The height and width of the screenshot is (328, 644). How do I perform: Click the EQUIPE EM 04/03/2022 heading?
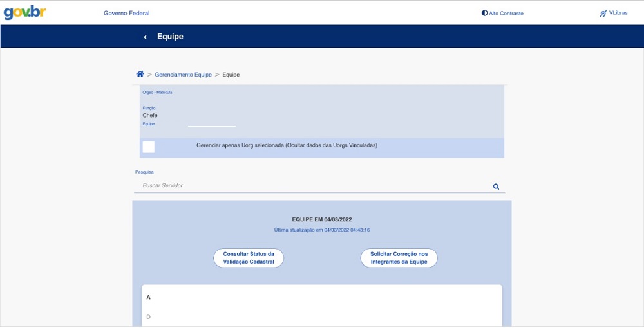[321, 219]
